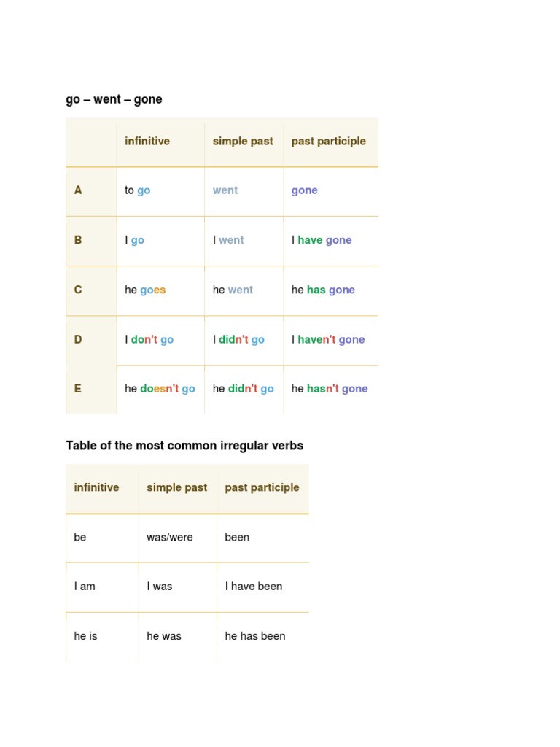Screen dimensions: 560x747
Task: Click the 'he hasn't gone' cell
Action: click(330, 389)
